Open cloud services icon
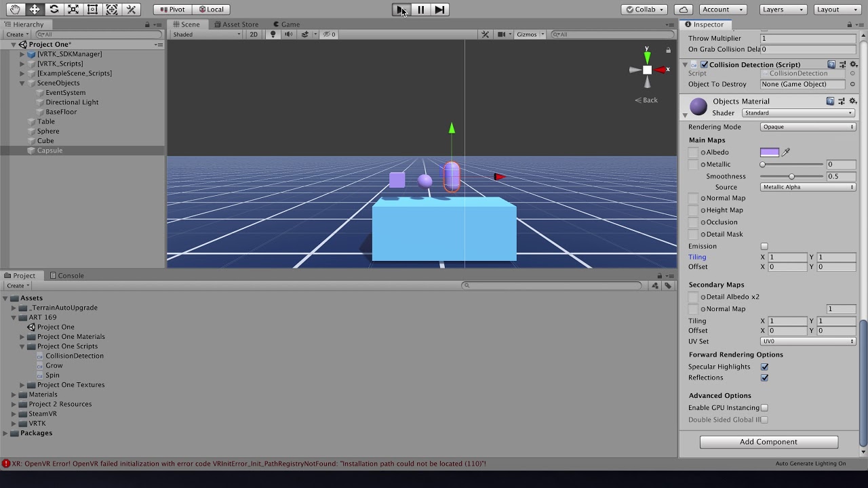 point(684,9)
